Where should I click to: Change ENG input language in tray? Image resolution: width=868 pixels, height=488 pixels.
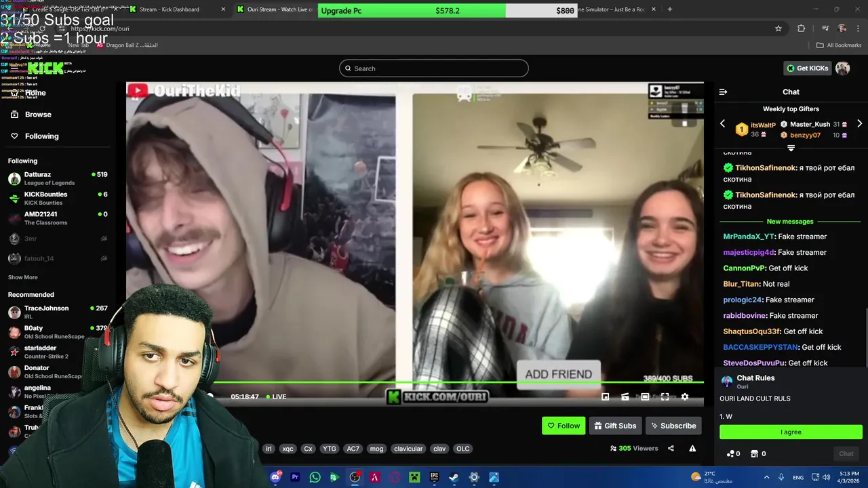click(798, 477)
